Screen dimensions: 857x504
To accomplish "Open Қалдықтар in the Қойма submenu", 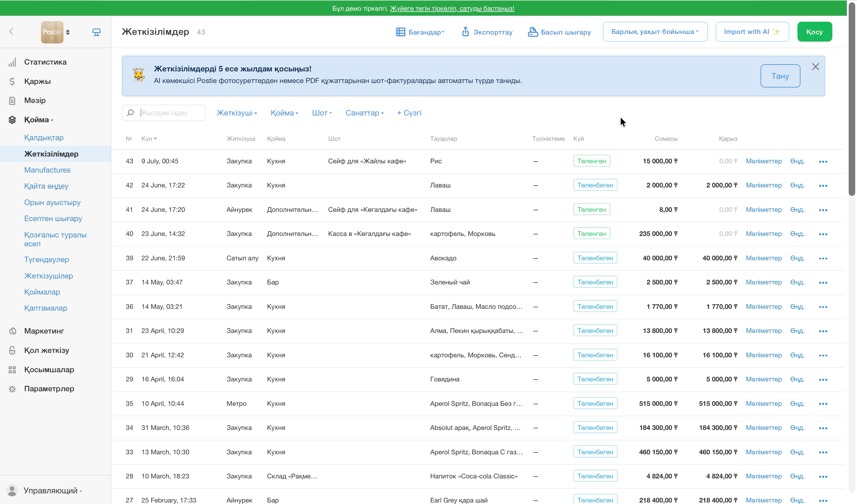I will coord(44,138).
